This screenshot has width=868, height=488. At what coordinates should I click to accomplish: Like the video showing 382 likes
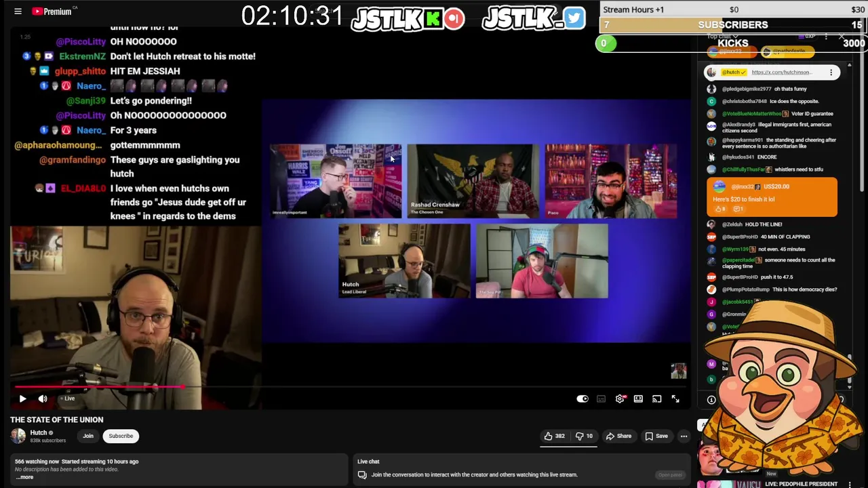(555, 436)
